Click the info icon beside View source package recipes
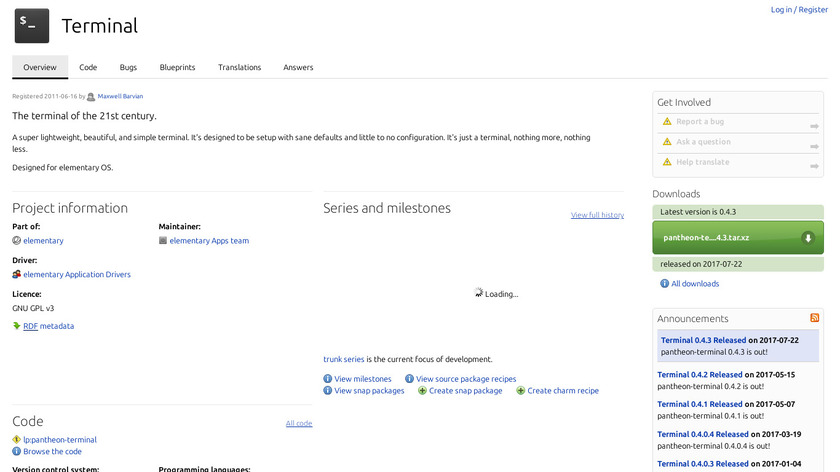 [409, 379]
